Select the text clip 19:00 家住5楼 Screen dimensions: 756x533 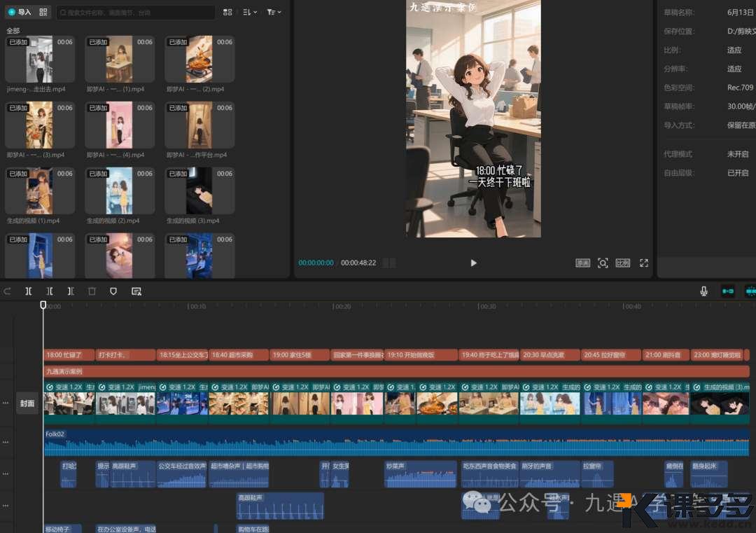pyautogui.click(x=300, y=355)
